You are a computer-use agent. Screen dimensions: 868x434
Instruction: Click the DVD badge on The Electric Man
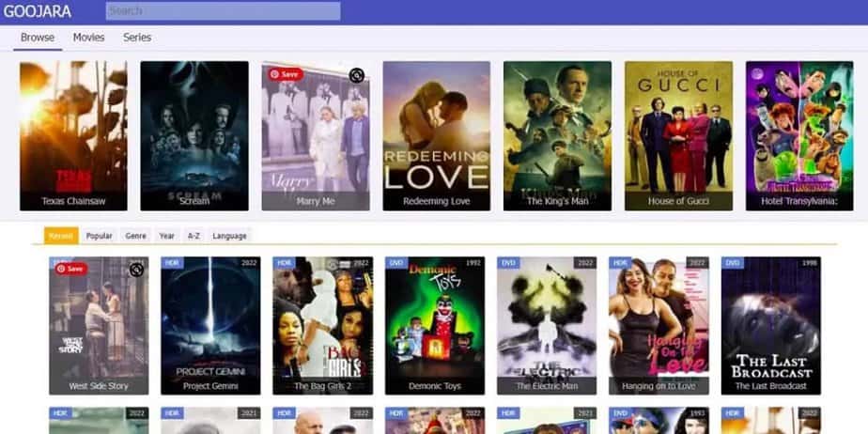[x=508, y=262]
